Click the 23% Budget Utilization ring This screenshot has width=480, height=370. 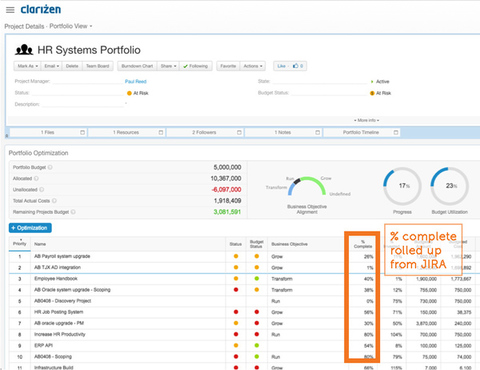tap(450, 186)
